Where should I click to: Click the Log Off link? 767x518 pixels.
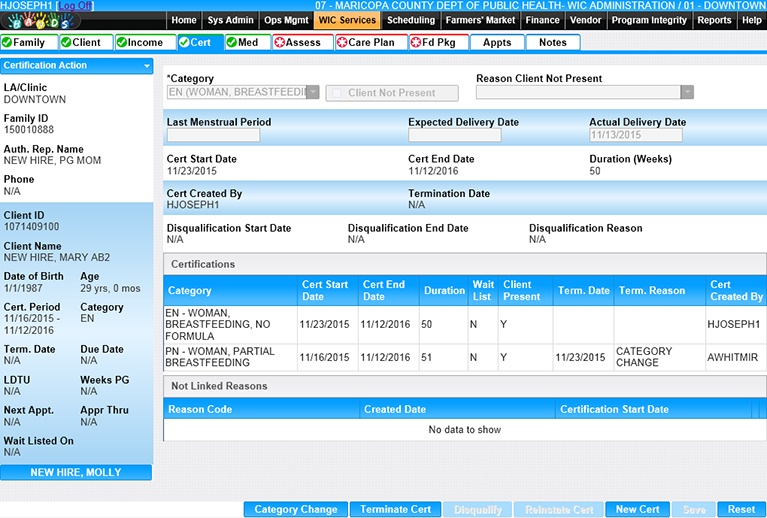pos(74,6)
